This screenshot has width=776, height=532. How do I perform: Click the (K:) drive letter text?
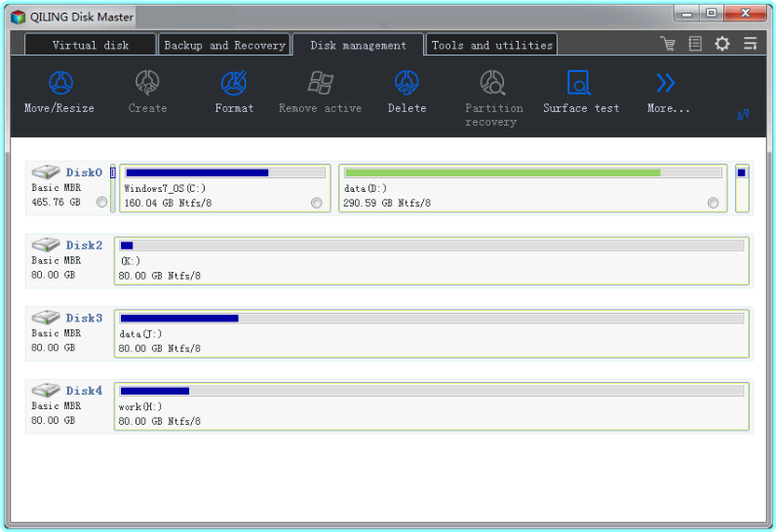tap(131, 260)
